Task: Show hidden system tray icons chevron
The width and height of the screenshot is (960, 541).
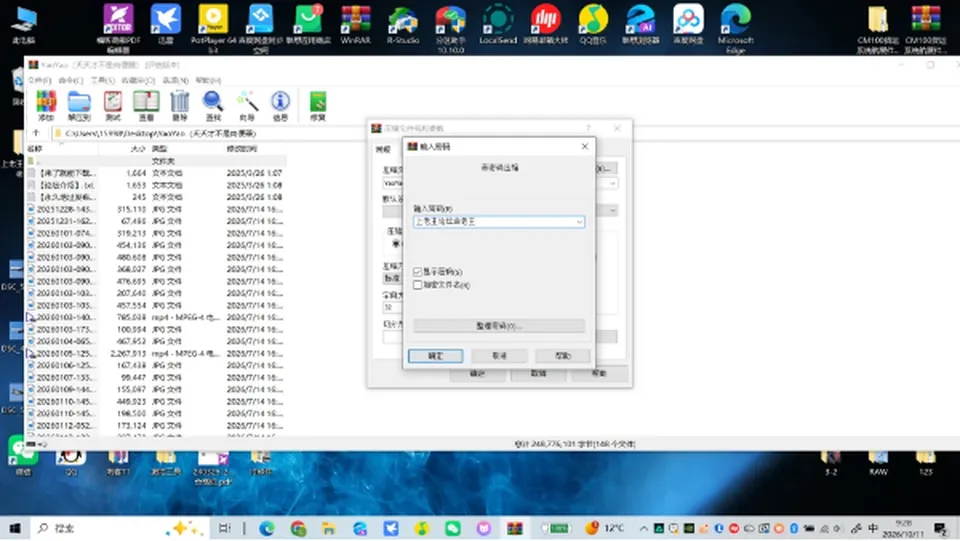Action: coord(643,528)
